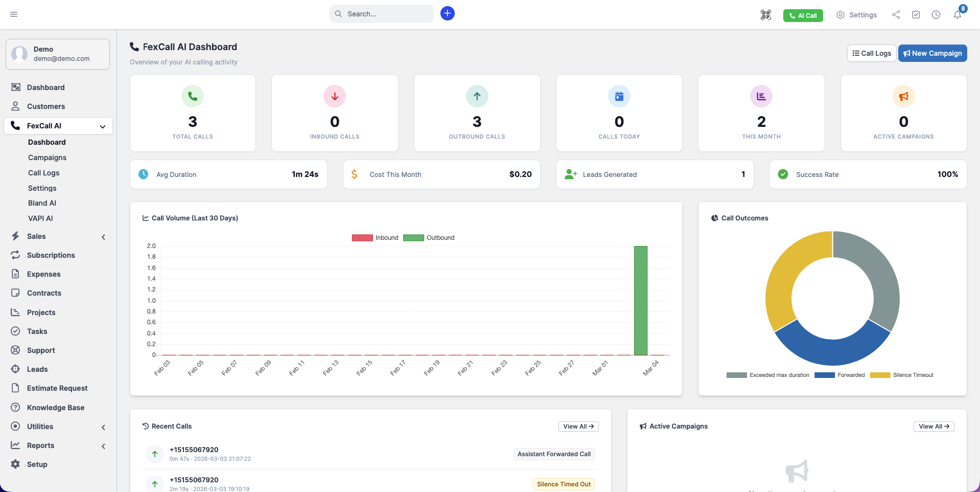Open notifications via the bell icon
This screenshot has width=980, height=492.
pyautogui.click(x=958, y=15)
